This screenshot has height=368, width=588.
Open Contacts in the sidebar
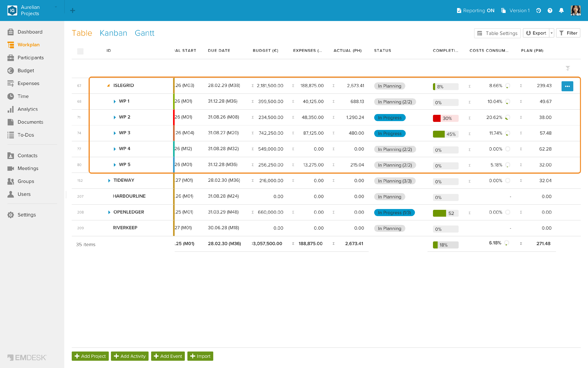[x=22, y=155]
